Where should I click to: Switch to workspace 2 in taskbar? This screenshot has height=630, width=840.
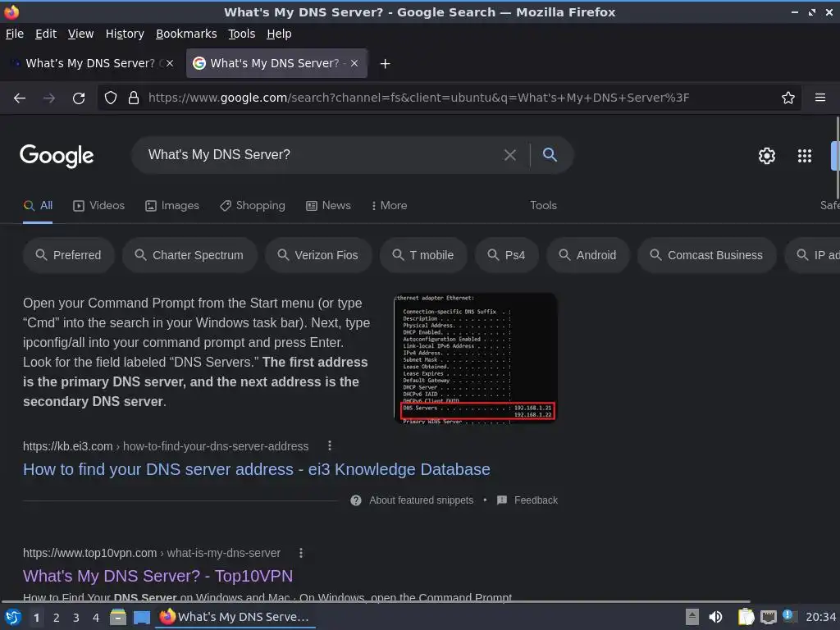(57, 618)
